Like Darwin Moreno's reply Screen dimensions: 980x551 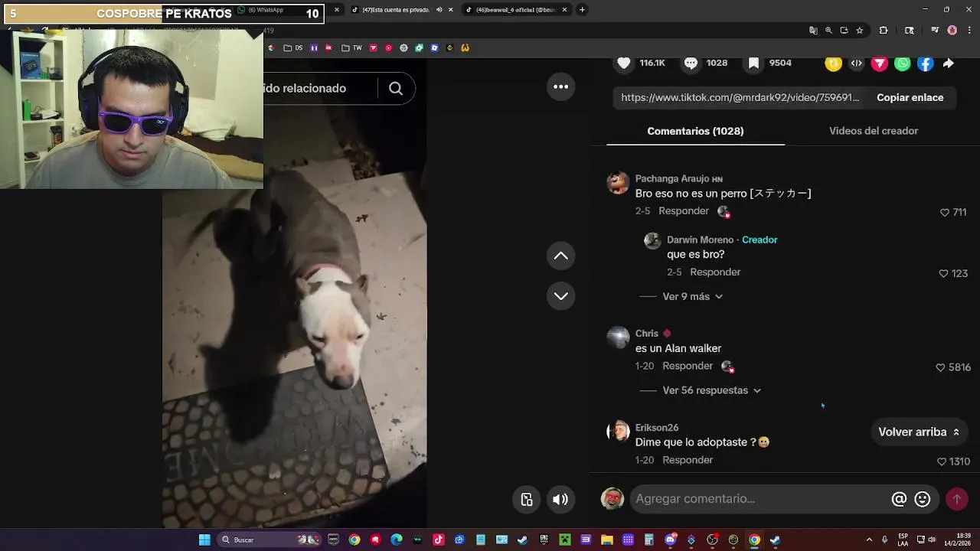pyautogui.click(x=943, y=273)
